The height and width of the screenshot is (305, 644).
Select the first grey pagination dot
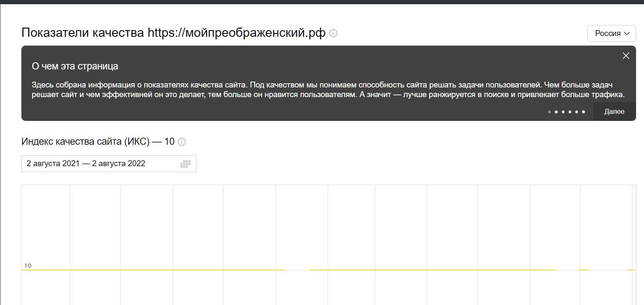549,112
